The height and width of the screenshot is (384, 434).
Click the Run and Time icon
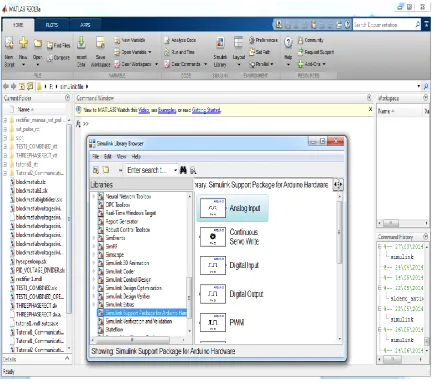(x=167, y=52)
